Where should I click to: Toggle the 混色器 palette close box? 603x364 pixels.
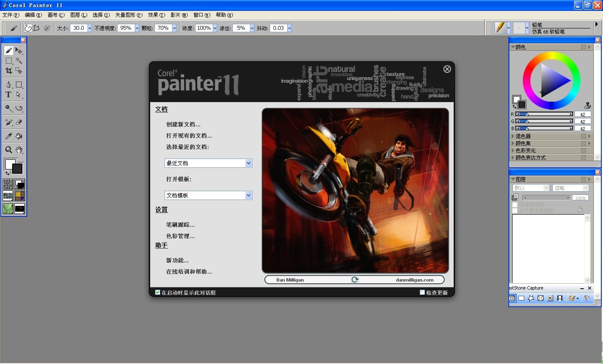click(583, 136)
